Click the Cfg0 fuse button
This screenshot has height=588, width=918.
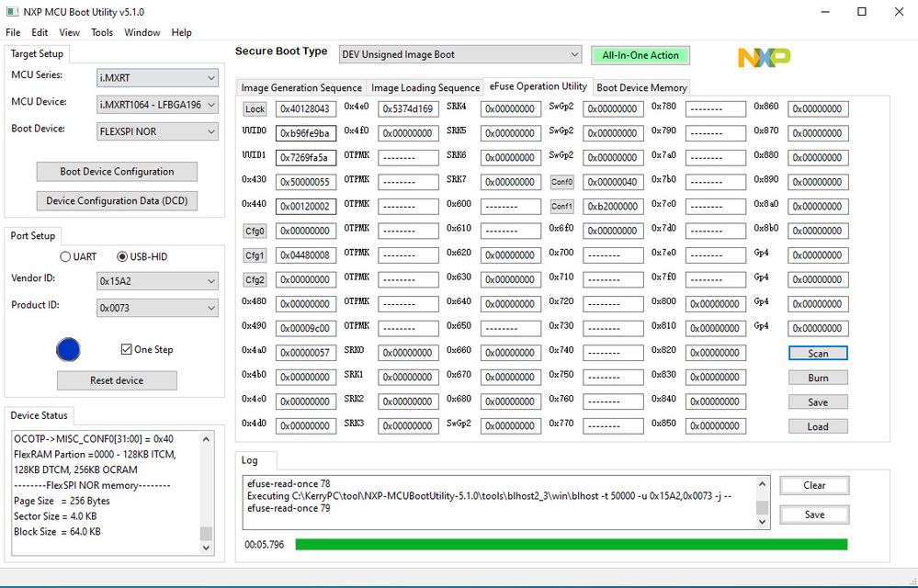(x=255, y=232)
